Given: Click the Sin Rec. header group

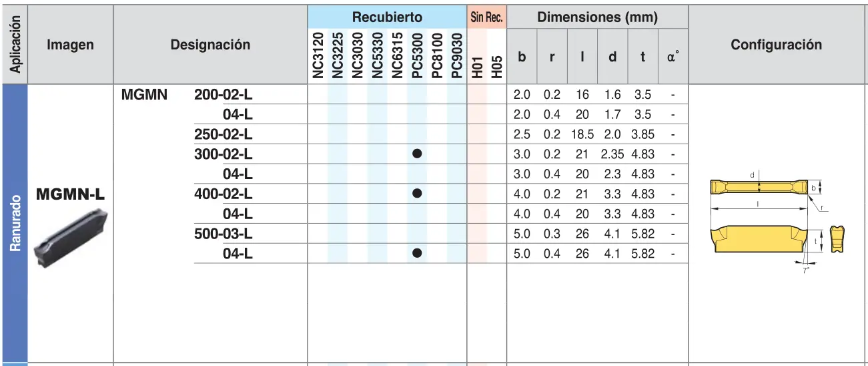Looking at the screenshot, I should point(486,17).
